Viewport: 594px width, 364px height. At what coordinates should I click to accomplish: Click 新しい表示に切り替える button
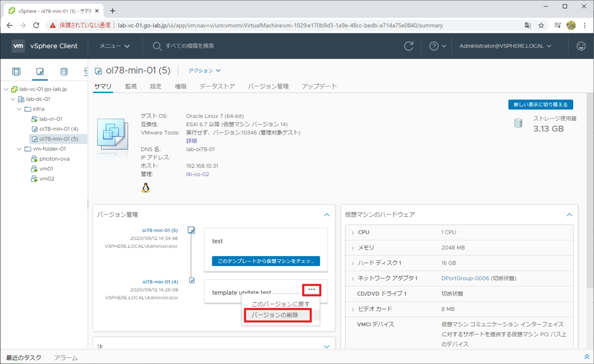coord(541,104)
